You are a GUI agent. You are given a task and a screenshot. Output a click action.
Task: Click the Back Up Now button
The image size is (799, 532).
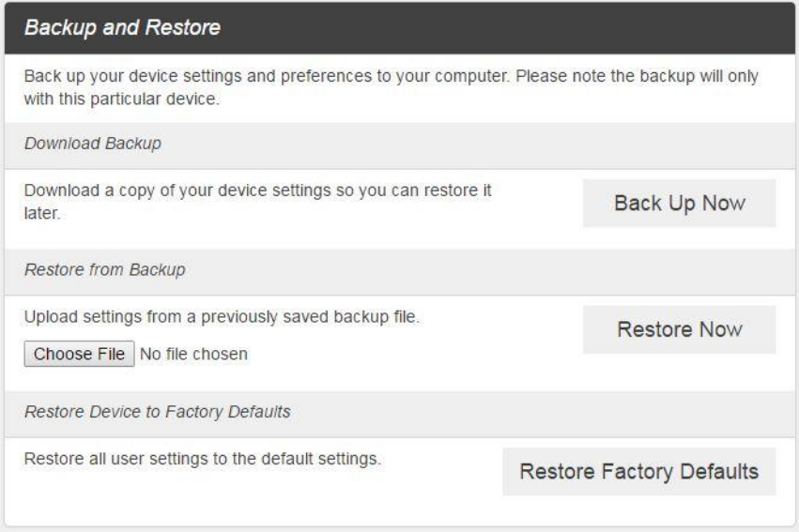click(679, 204)
